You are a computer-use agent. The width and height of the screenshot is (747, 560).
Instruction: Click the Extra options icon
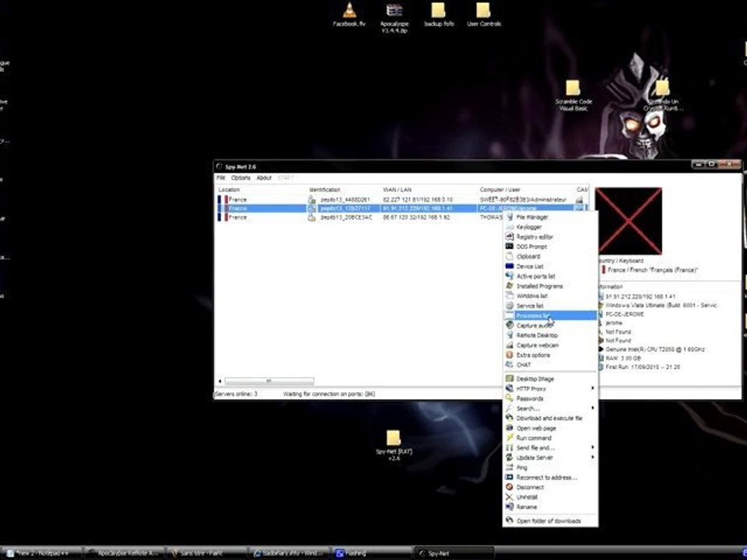(509, 355)
